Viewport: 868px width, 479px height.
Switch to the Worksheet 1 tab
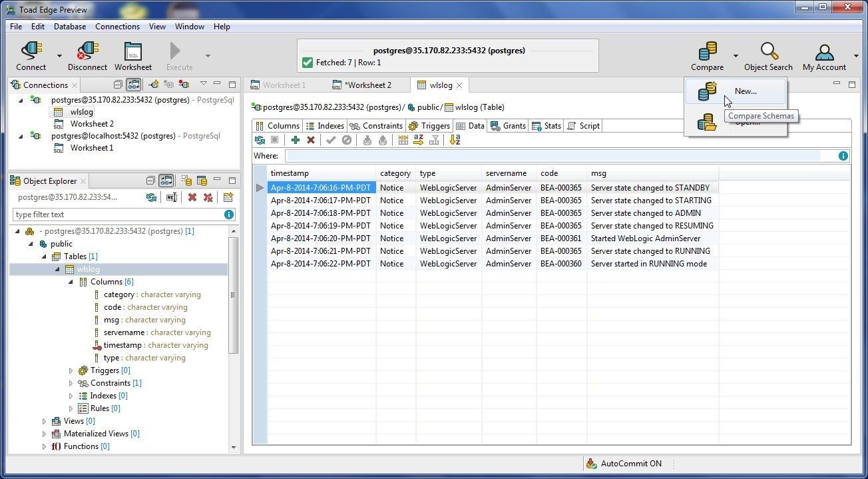tap(278, 85)
